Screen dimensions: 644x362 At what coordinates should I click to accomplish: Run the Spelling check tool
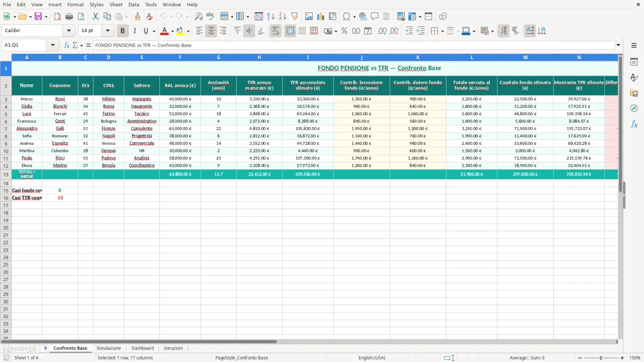[210, 17]
